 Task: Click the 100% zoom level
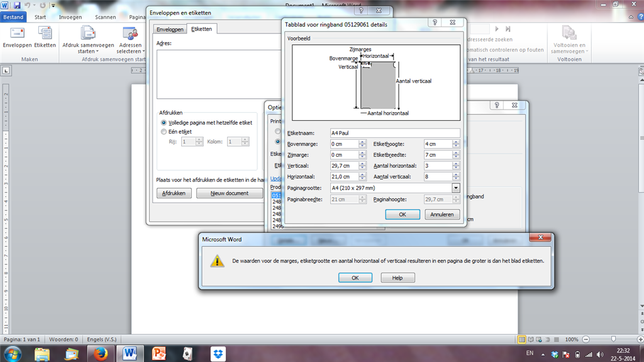coord(571,339)
